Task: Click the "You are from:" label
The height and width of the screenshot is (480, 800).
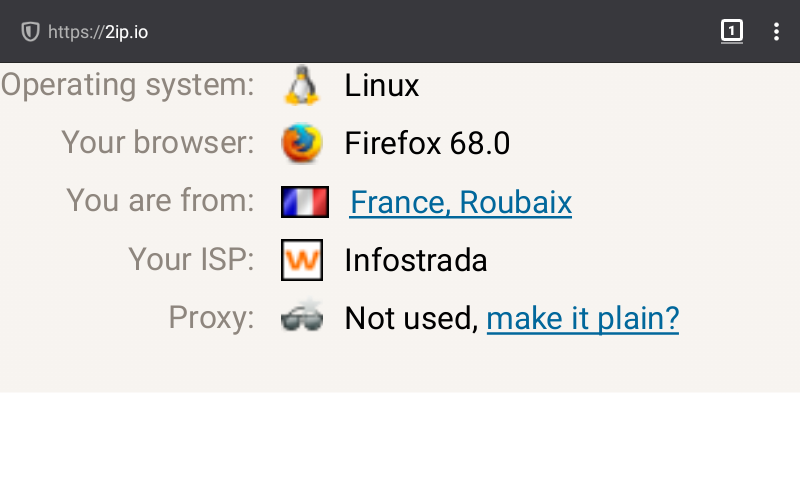Action: point(160,201)
